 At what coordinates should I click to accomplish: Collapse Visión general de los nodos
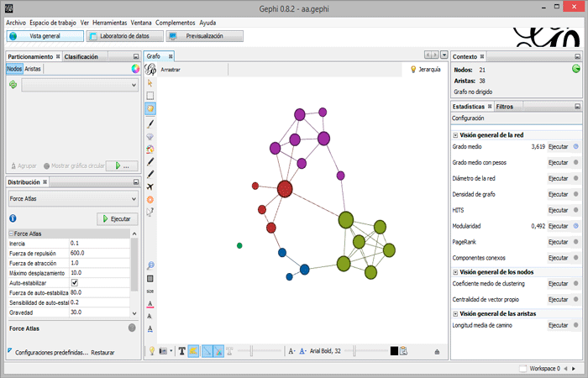tap(455, 272)
